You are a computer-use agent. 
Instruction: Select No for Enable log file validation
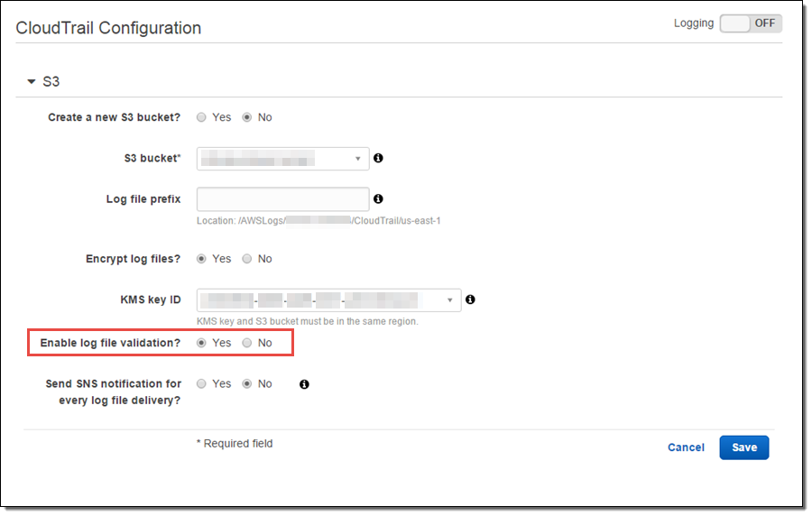coord(247,343)
